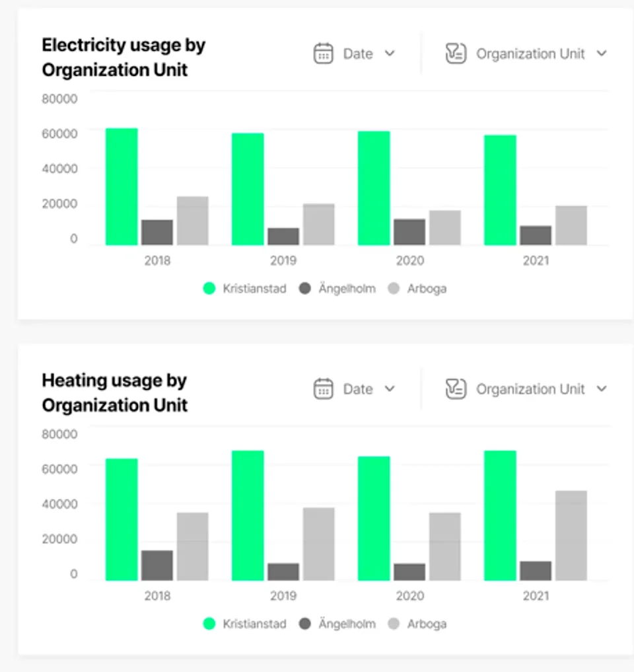The image size is (634, 672).
Task: Click green Kristianstad legend dot in Heating chart
Action: coord(209,624)
